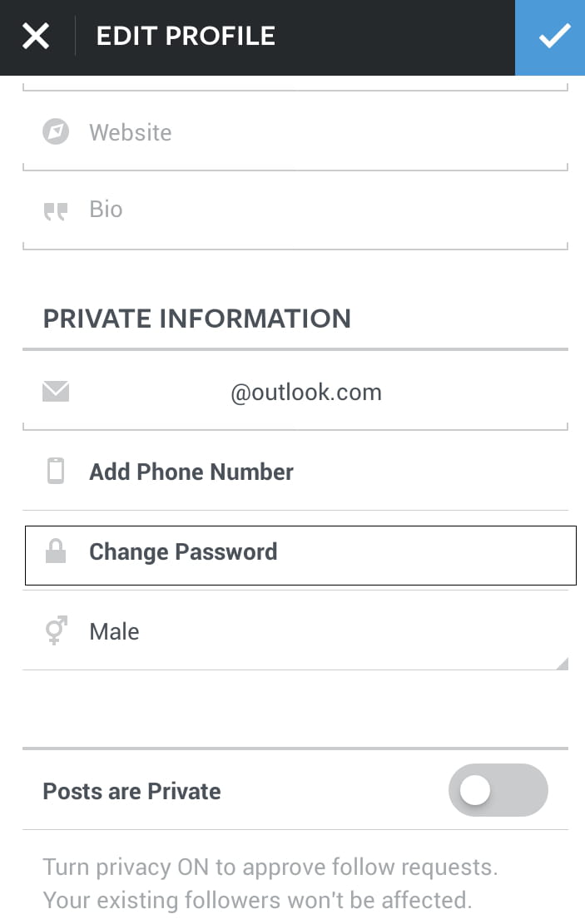Tap the Posts are Private label

click(131, 791)
